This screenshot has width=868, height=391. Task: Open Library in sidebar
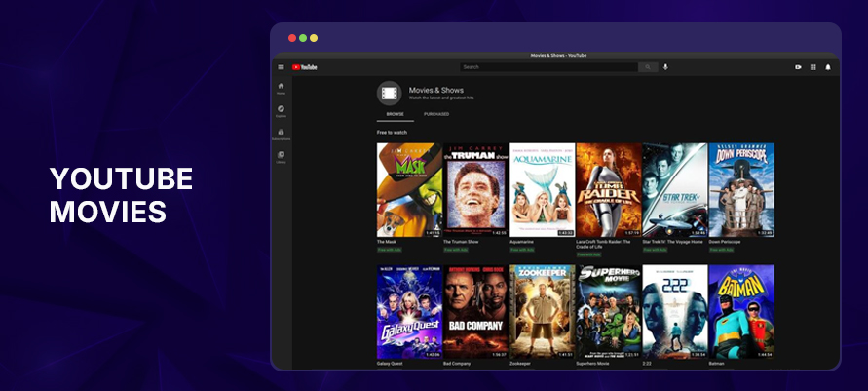pyautogui.click(x=282, y=158)
